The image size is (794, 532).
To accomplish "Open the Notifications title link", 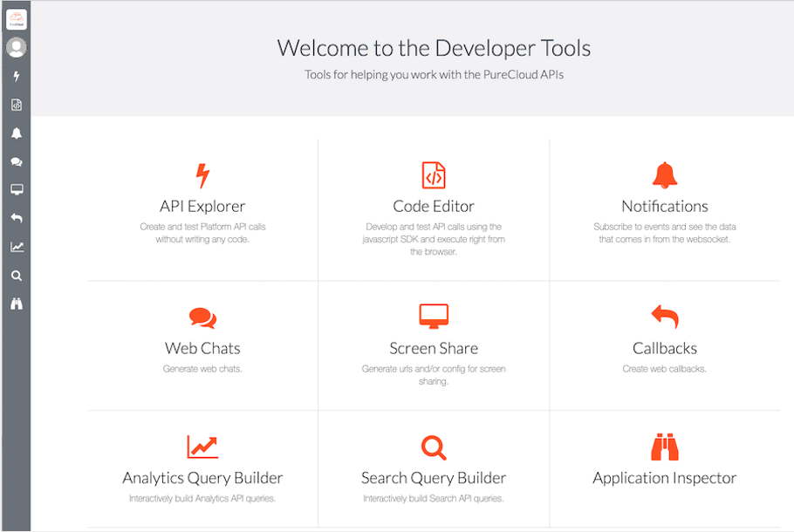I will 664,207.
